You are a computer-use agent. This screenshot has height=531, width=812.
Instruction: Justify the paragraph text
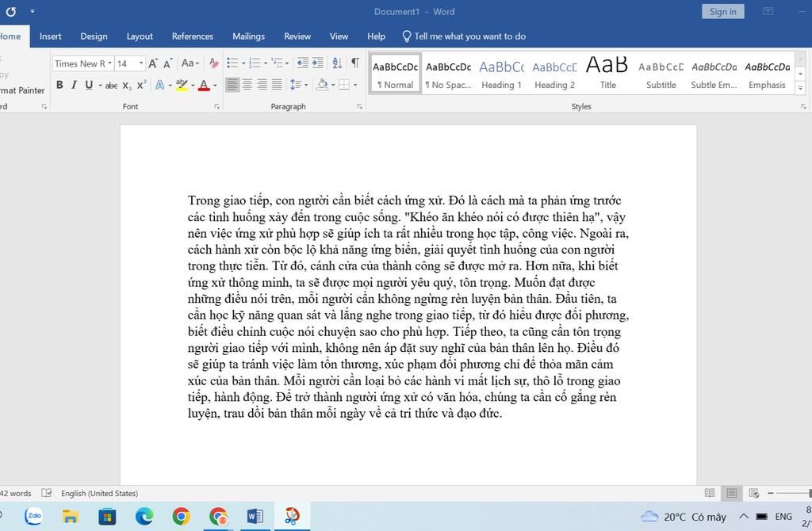(277, 84)
